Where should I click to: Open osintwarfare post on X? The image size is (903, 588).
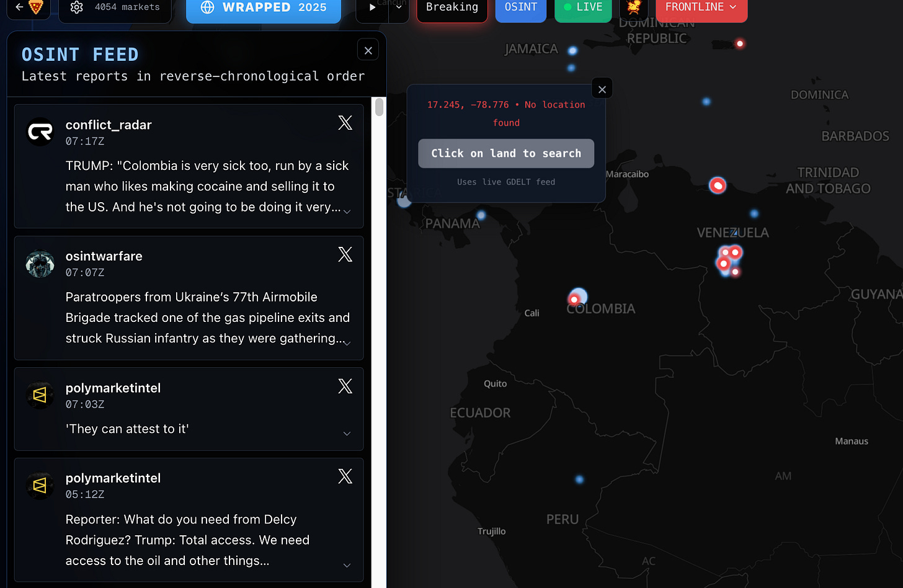pos(345,254)
